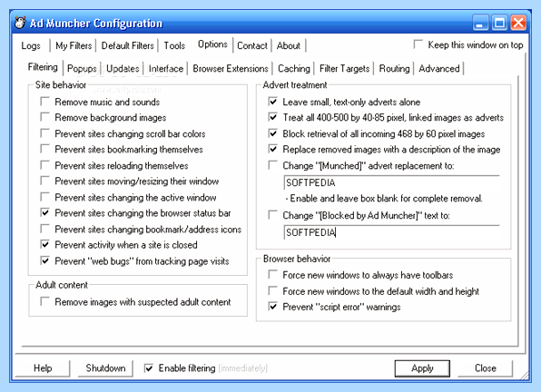Switch to the Popups sub-tab
This screenshot has width=541, height=392.
click(82, 68)
